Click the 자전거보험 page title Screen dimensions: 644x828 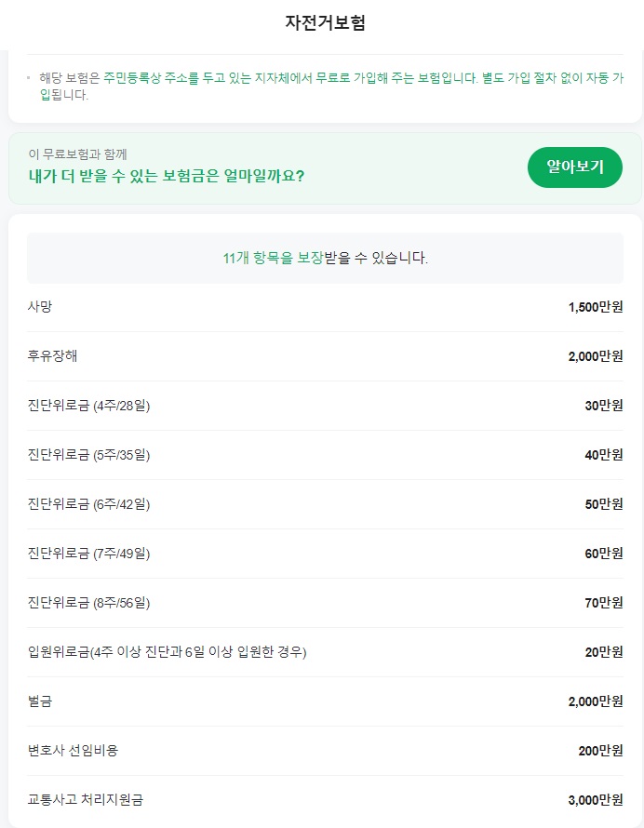(x=321, y=20)
